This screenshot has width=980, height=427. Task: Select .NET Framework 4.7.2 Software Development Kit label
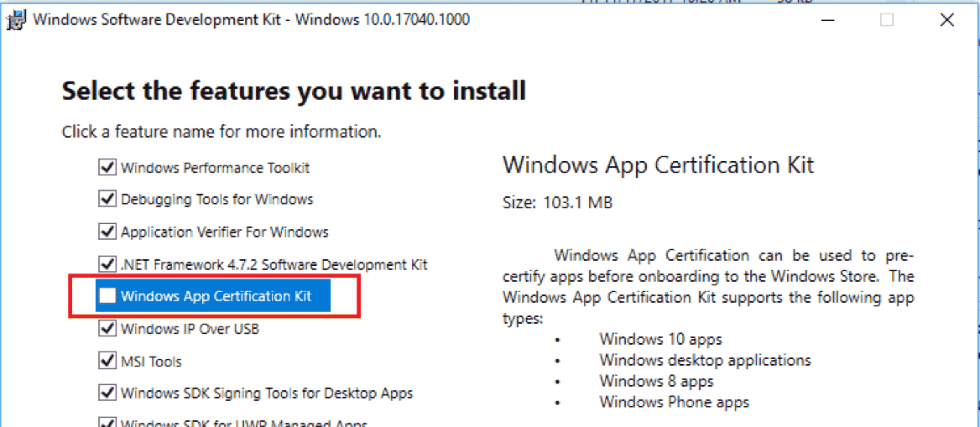pyautogui.click(x=274, y=264)
